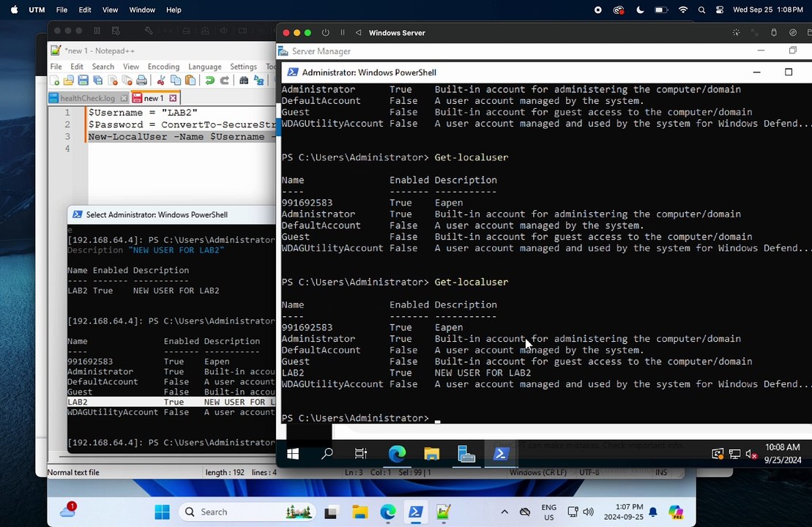
Task: Click the Cut scissors icon in Notepad++
Action: (x=161, y=81)
